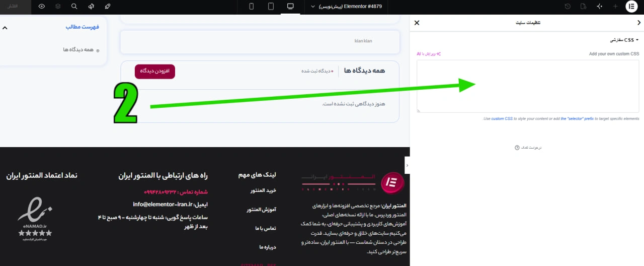Click inside the custom CSS code editor

click(528, 86)
